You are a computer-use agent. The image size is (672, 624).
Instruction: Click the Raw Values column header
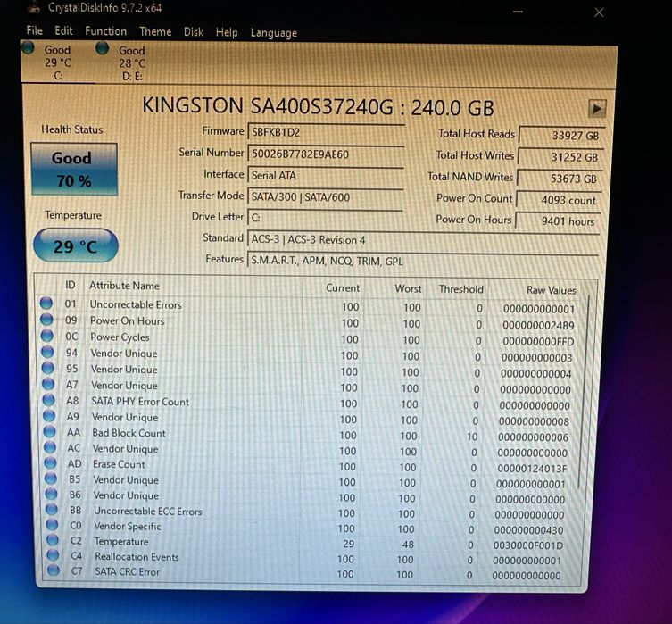(x=552, y=290)
